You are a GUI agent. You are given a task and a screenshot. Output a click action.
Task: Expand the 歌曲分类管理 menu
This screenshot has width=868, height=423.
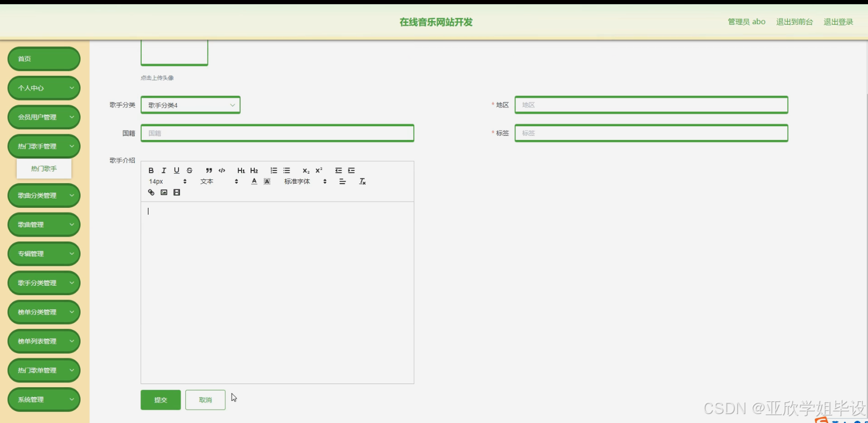coord(44,195)
